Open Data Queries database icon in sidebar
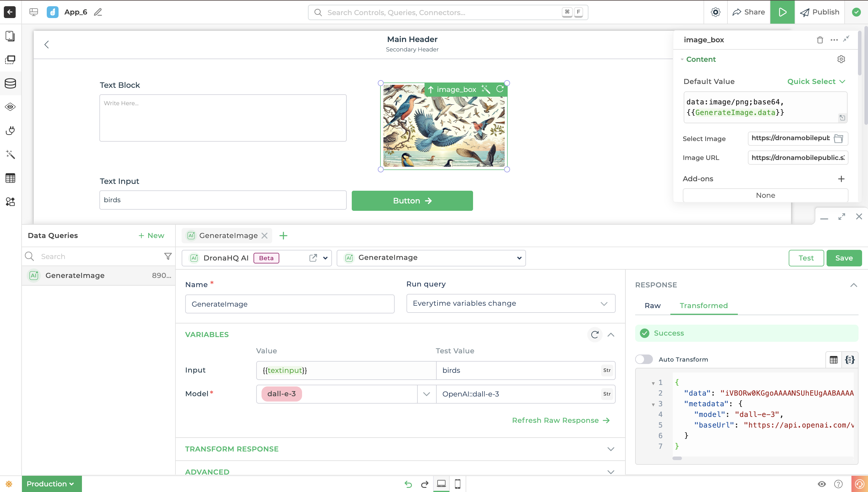Viewport: 868px width, 492px height. point(10,83)
